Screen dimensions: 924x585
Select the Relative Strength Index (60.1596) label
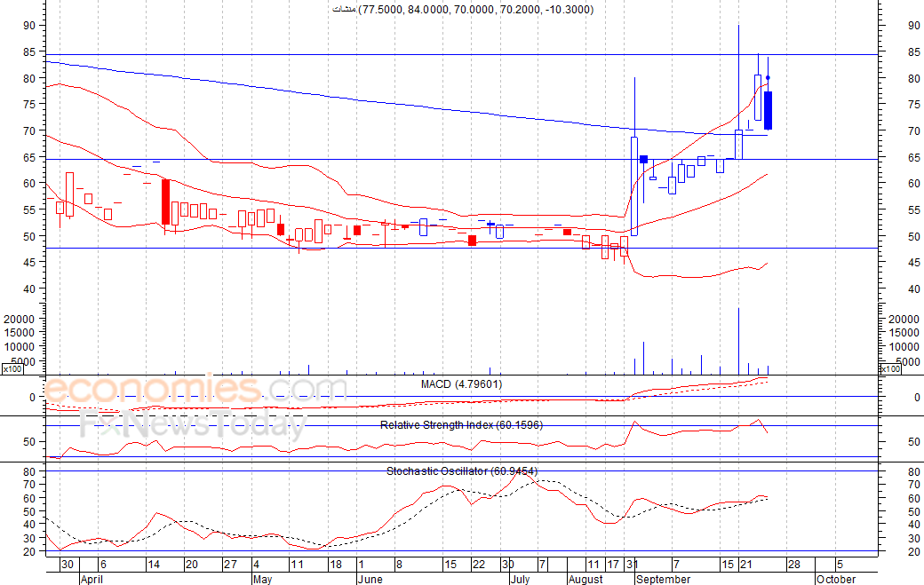(461, 425)
